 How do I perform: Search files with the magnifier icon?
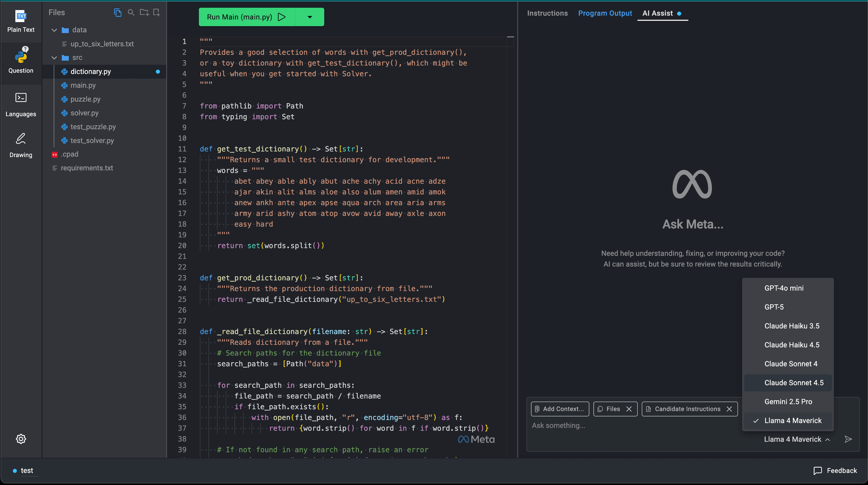[x=131, y=12]
